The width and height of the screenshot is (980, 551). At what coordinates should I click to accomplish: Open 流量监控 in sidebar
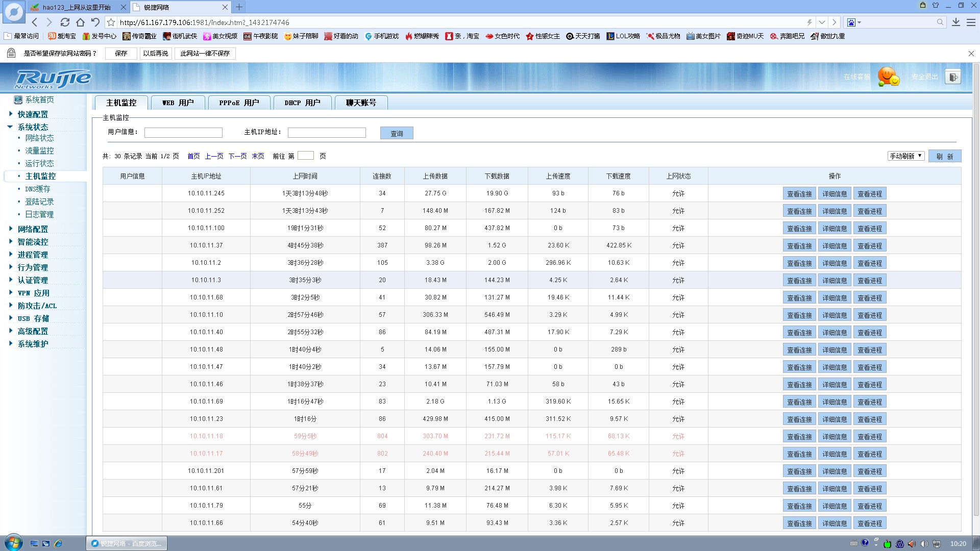pyautogui.click(x=39, y=151)
